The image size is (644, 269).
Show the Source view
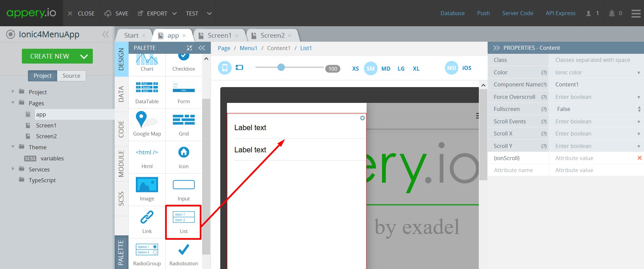71,76
